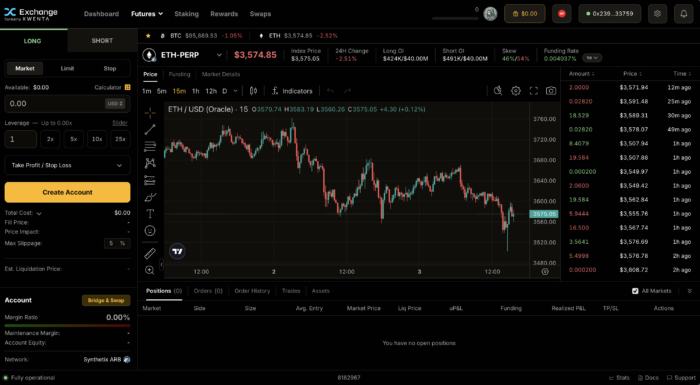Edit the Max Slippage percentage field
The height and width of the screenshot is (385, 700).
pyautogui.click(x=117, y=243)
